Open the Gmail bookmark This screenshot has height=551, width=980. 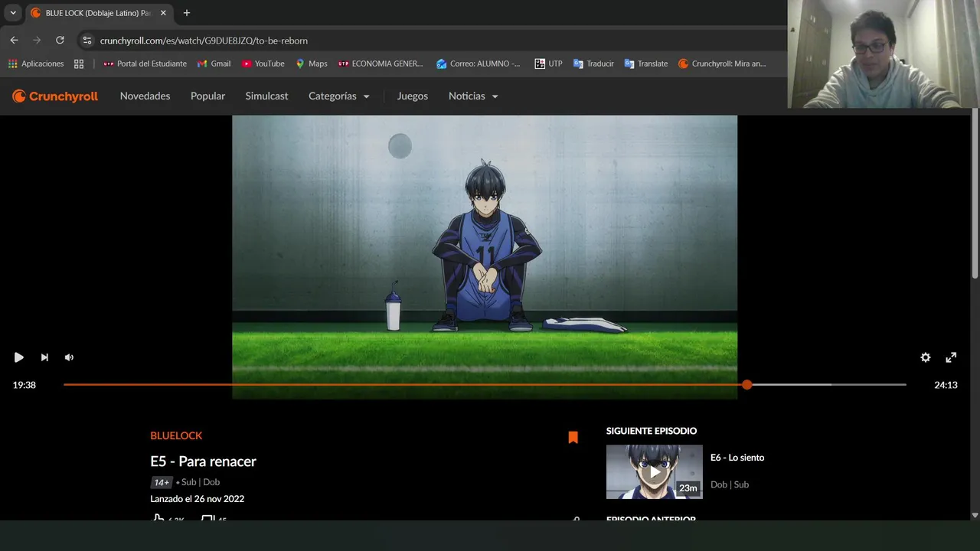coord(214,64)
